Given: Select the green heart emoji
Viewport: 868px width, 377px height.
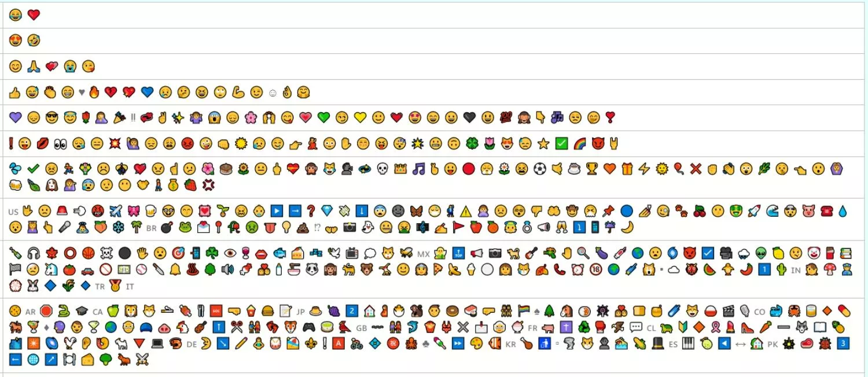Looking at the screenshot, I should pyautogui.click(x=323, y=117).
